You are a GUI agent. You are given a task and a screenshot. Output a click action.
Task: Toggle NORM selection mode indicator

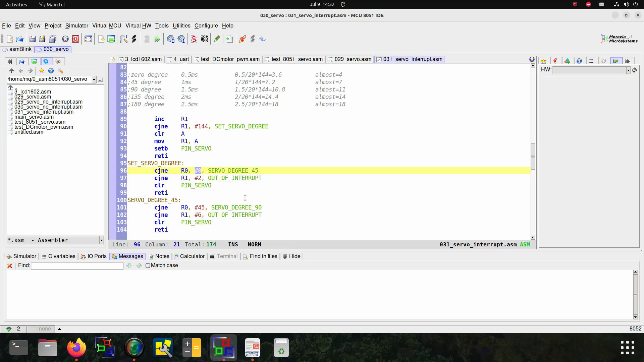click(254, 245)
